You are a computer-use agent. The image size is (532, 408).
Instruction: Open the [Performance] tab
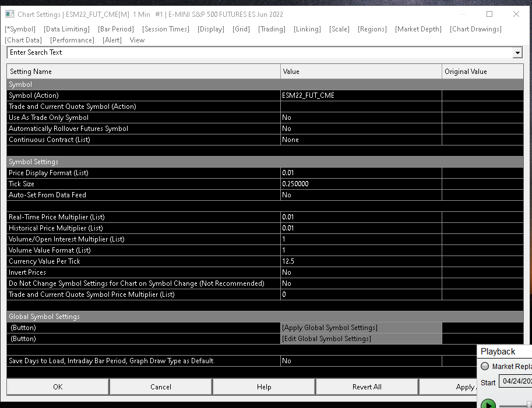click(x=72, y=40)
